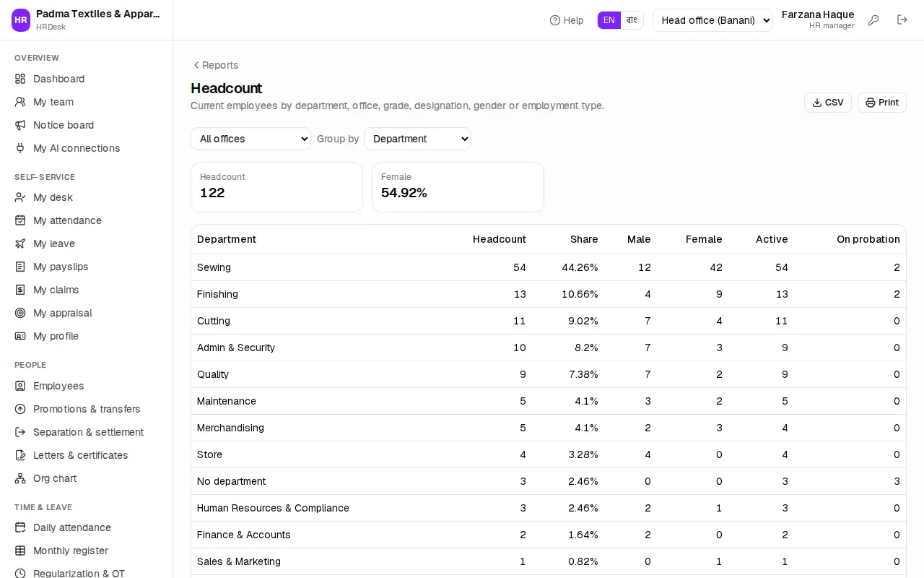Click the My AI connections plug icon

coord(20,148)
